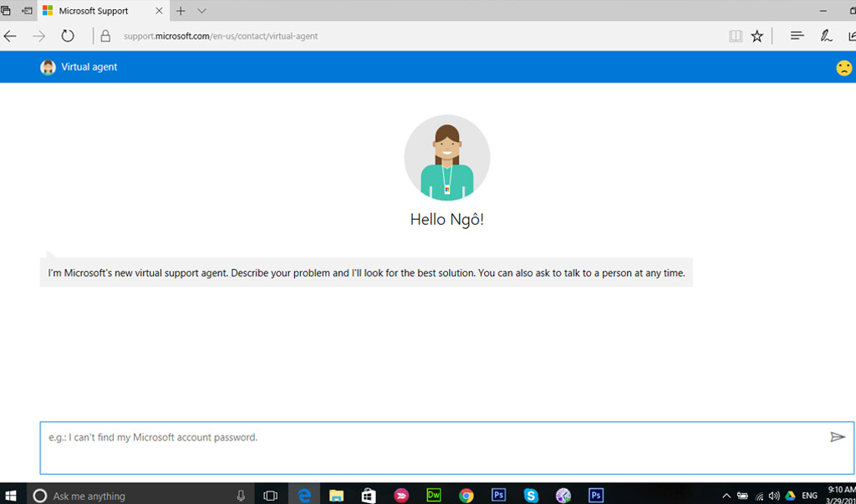Image resolution: width=856 pixels, height=504 pixels.
Task: Click the Make a Web Note pen icon
Action: coord(826,36)
